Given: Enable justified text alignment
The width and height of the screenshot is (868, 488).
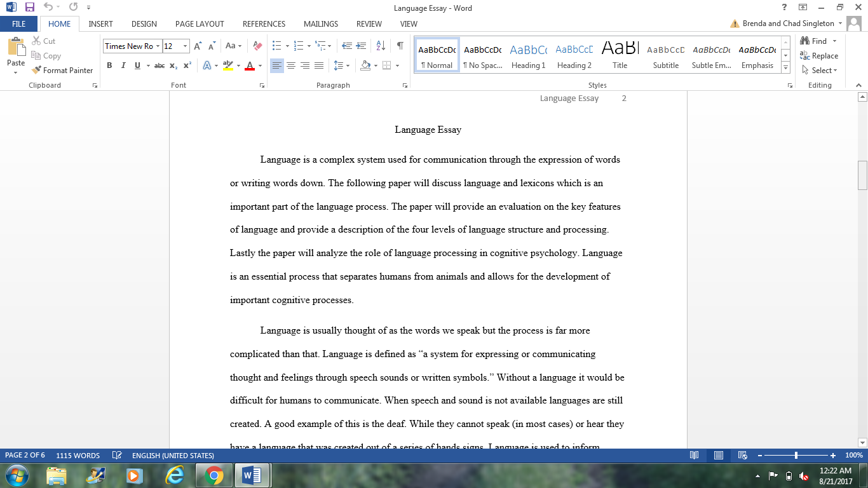Looking at the screenshot, I should click(x=318, y=65).
